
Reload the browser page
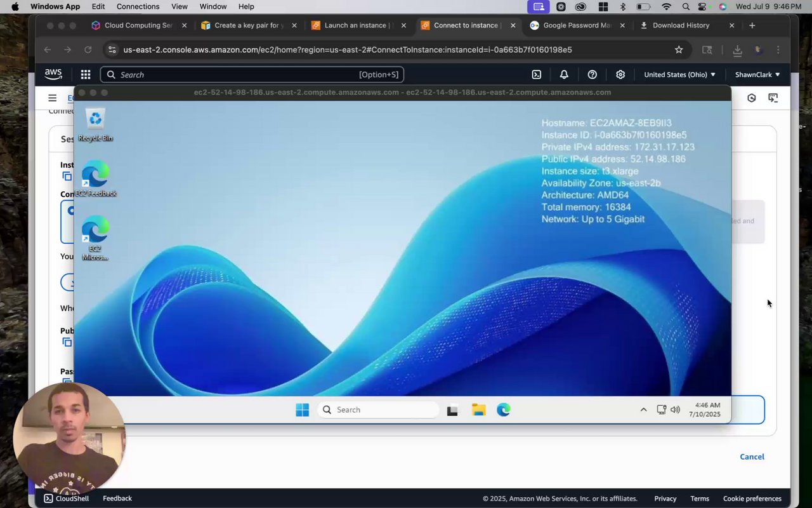pyautogui.click(x=88, y=50)
